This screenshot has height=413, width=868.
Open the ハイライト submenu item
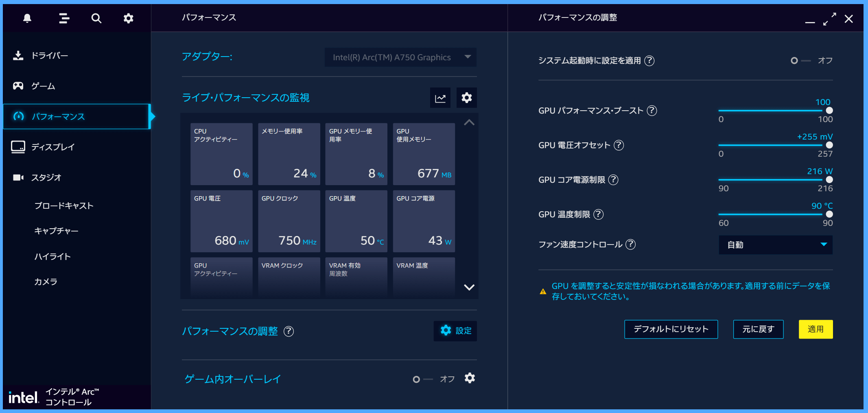click(x=52, y=257)
